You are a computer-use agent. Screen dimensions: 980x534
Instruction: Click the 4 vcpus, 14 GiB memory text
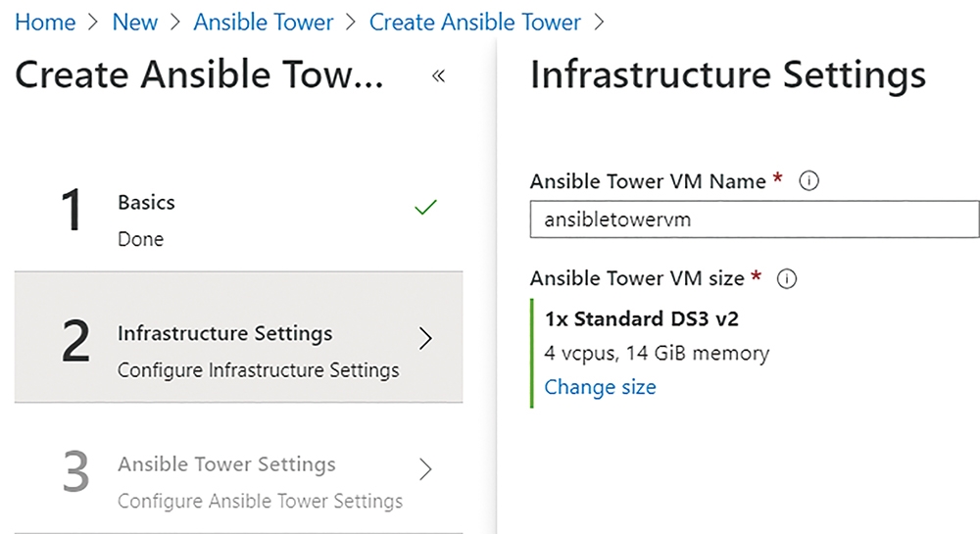pyautogui.click(x=657, y=354)
